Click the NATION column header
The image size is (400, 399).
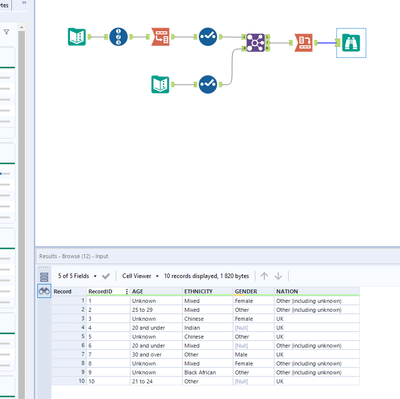[317, 291]
